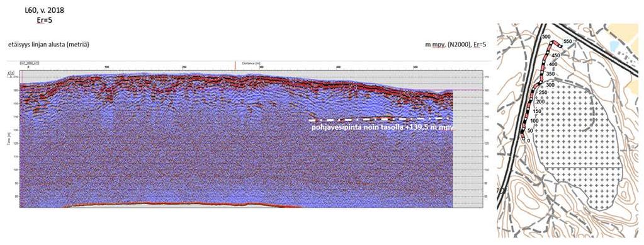Select the file name label box above the profile
Image resolution: width=644 pixels, height=245 pixels.
(x=30, y=64)
